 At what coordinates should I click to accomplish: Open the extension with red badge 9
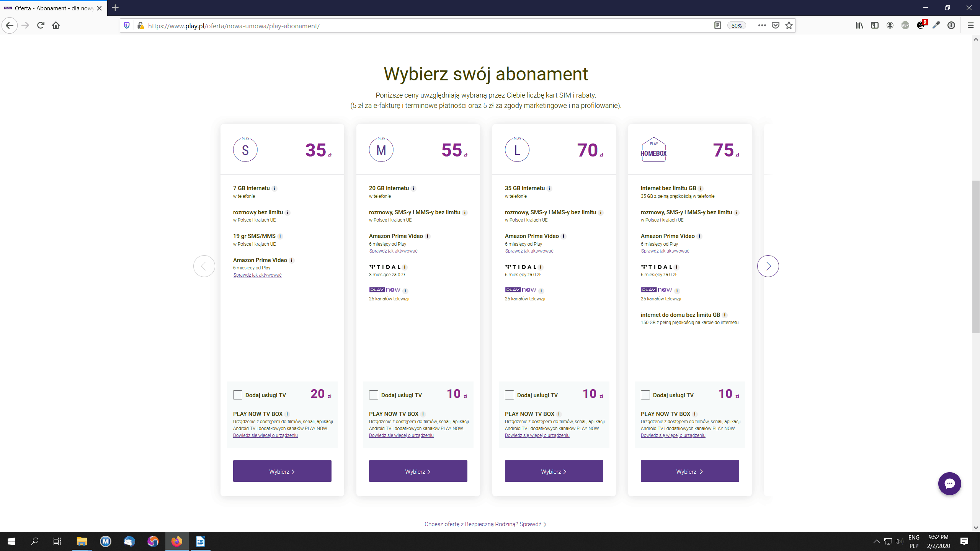click(921, 25)
